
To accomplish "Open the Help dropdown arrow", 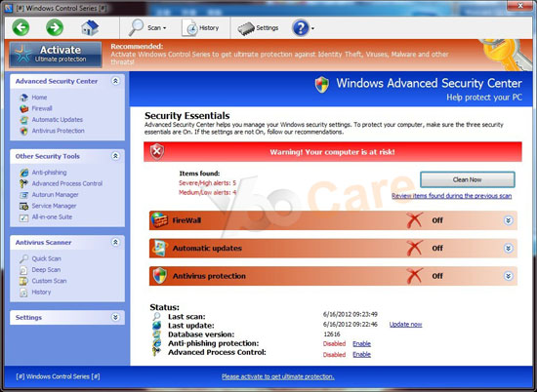I will (x=312, y=28).
